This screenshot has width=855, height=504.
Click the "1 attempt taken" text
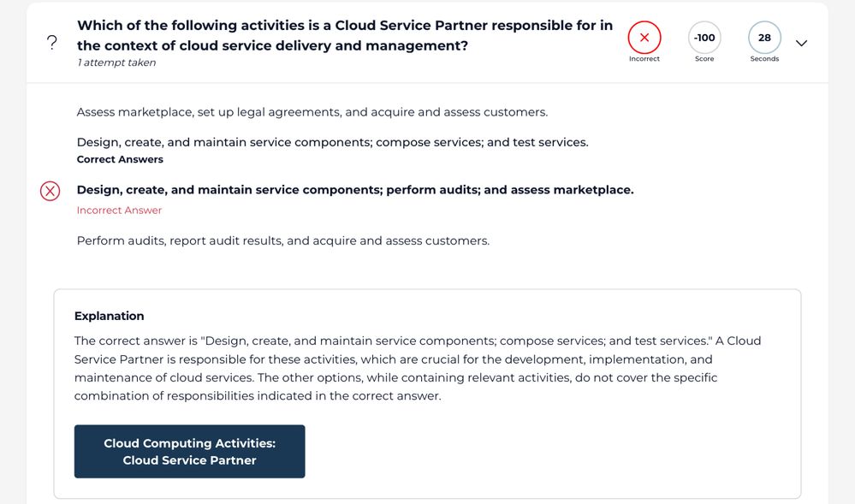point(116,62)
